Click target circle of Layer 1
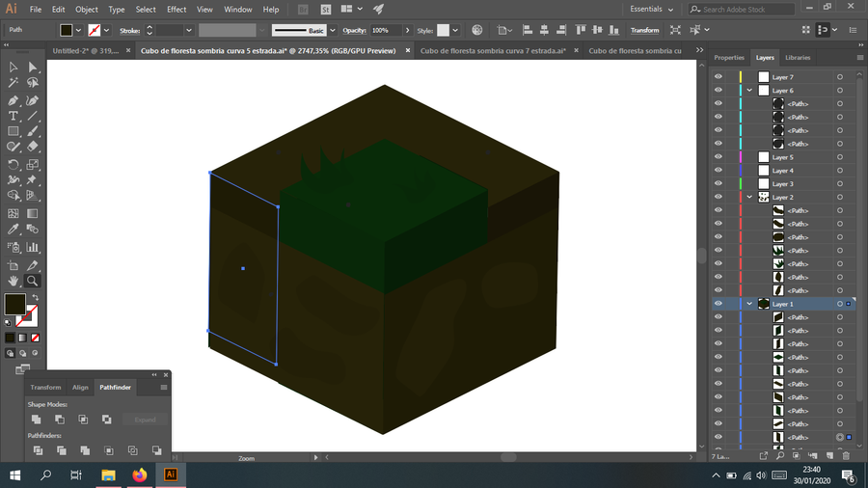The width and height of the screenshot is (868, 488). coord(840,304)
